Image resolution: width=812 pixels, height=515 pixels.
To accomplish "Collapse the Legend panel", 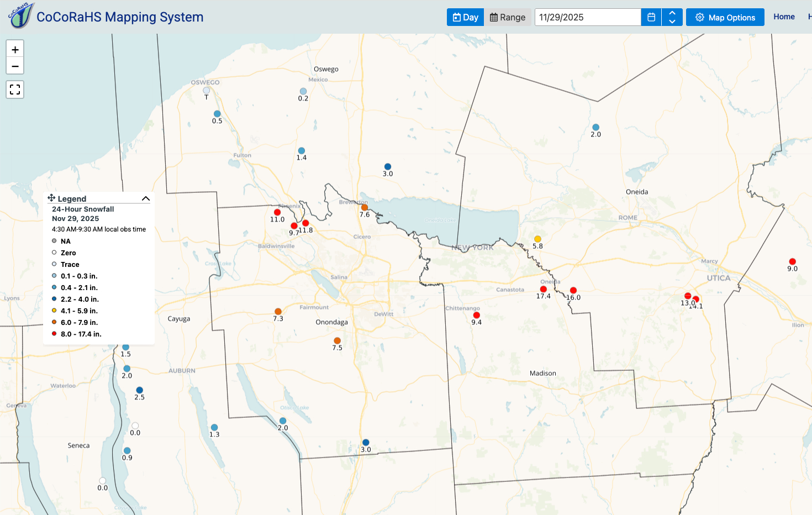I will pyautogui.click(x=146, y=198).
